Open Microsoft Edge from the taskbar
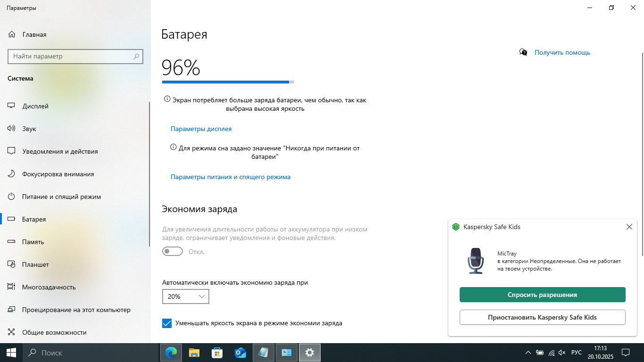644x362 pixels. 171,353
